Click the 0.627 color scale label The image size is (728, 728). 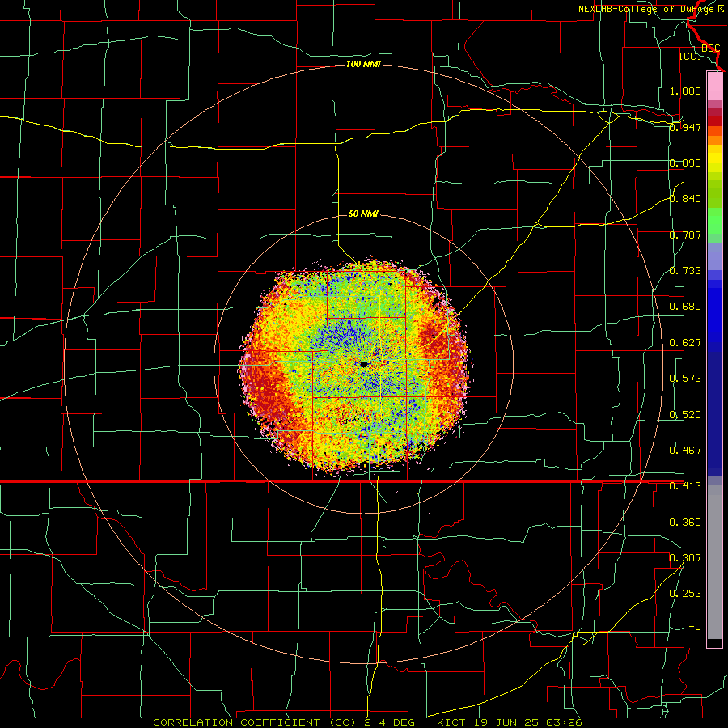coord(685,343)
